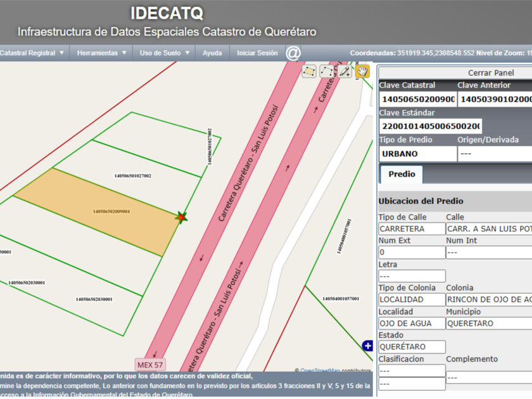The height and width of the screenshot is (399, 532).
Task: Click the @ contact icon
Action: pos(293,53)
